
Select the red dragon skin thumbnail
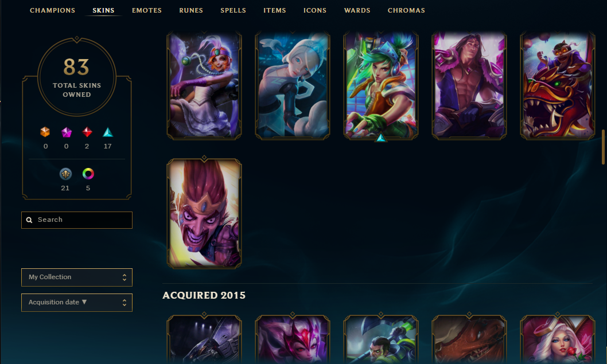557,85
